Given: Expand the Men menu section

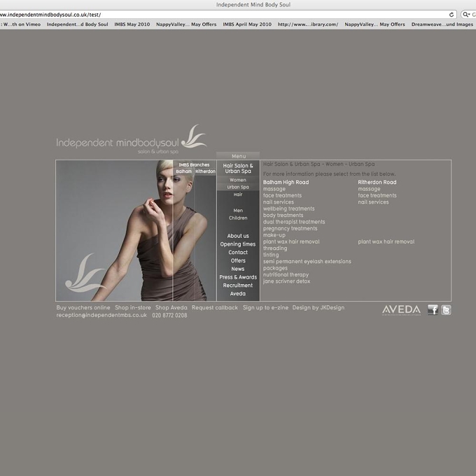Looking at the screenshot, I should (x=238, y=211).
